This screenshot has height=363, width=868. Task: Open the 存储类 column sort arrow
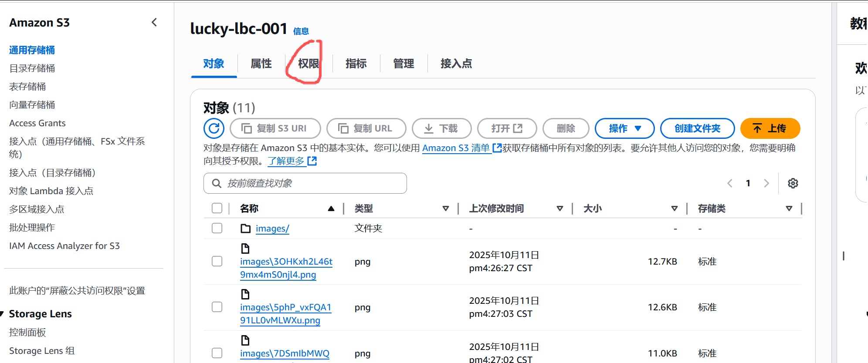789,208
